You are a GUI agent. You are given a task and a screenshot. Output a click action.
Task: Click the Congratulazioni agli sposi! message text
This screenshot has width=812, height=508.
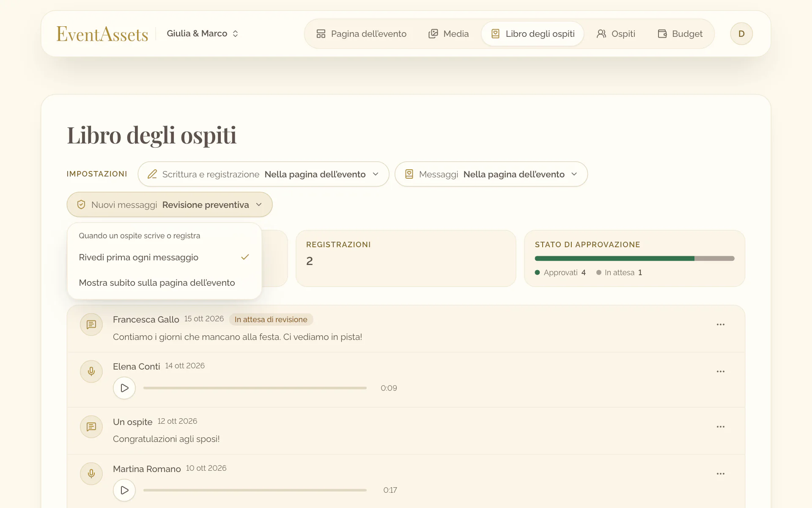pyautogui.click(x=166, y=439)
